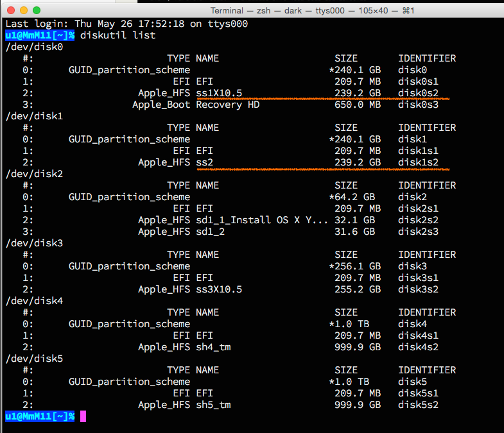This screenshot has height=433, width=504.
Task: Select the volume name ss3X10.5
Action: [219, 289]
